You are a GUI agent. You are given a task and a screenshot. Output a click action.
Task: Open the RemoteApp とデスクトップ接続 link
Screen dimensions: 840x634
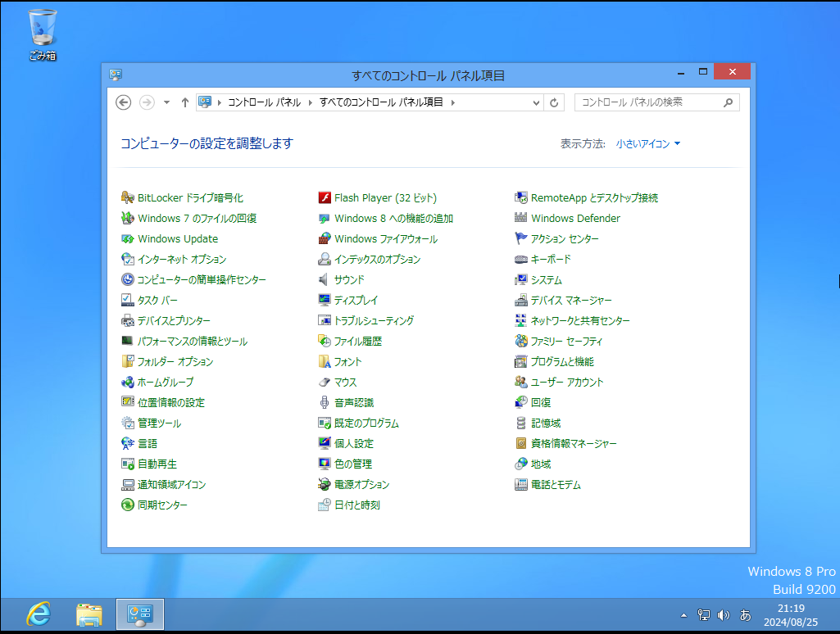(594, 197)
